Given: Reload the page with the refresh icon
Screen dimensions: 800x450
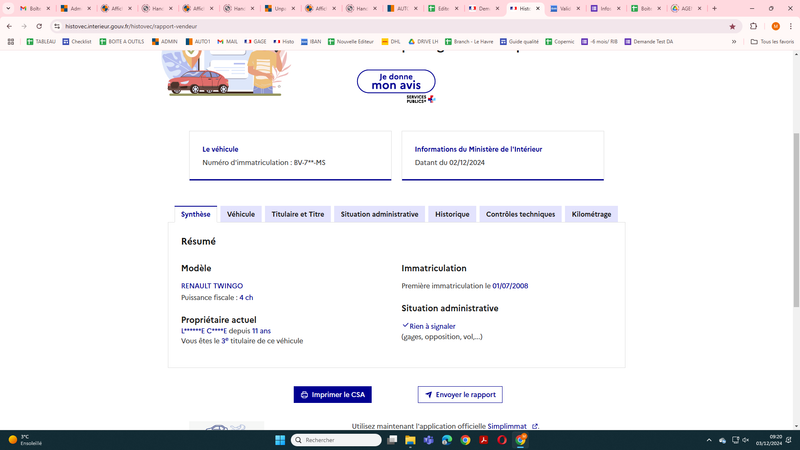Looking at the screenshot, I should 39,26.
